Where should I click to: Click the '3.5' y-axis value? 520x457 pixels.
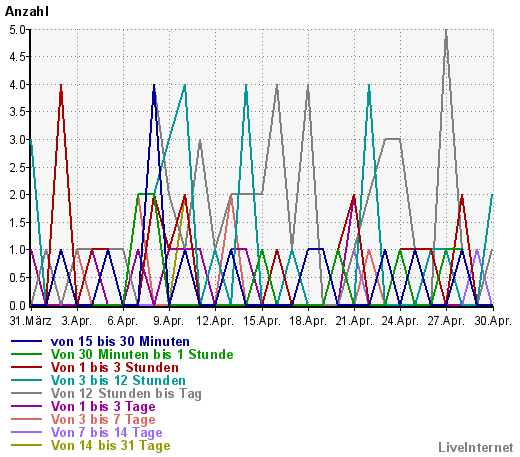pyautogui.click(x=17, y=112)
